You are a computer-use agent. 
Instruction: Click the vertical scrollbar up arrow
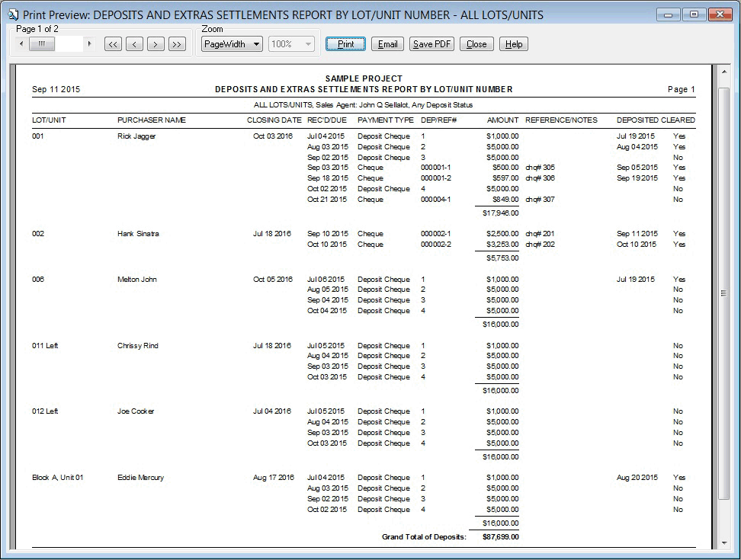tap(723, 72)
